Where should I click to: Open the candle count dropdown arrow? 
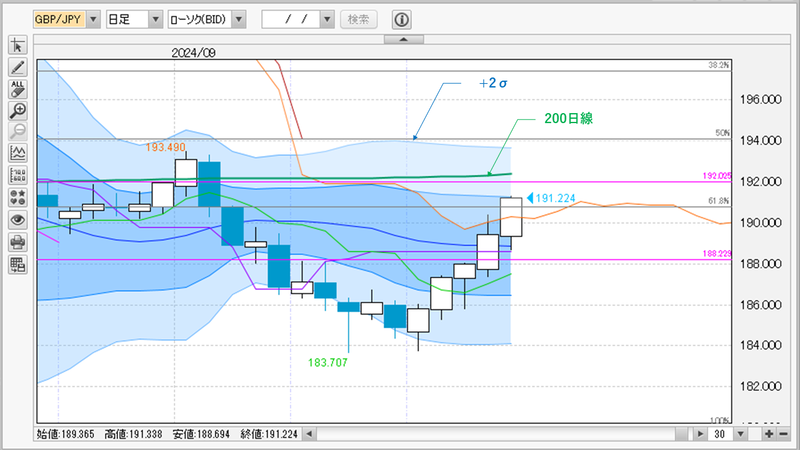(x=740, y=434)
